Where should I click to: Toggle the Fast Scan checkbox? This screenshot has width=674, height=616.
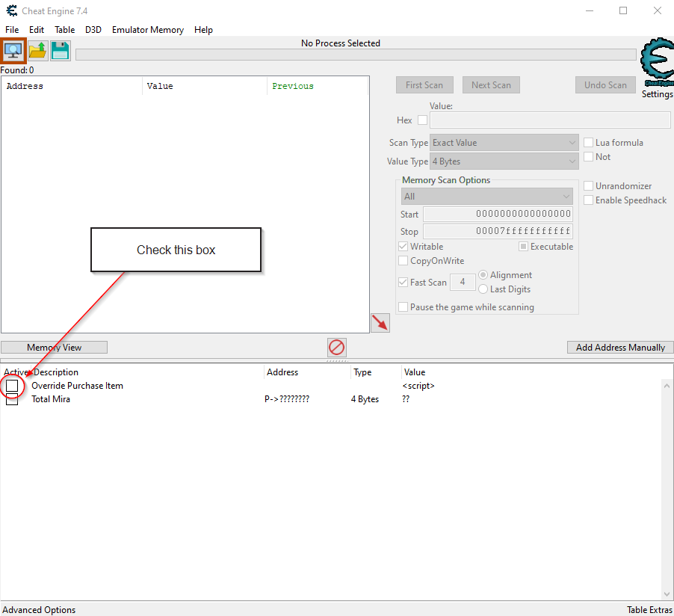click(403, 282)
